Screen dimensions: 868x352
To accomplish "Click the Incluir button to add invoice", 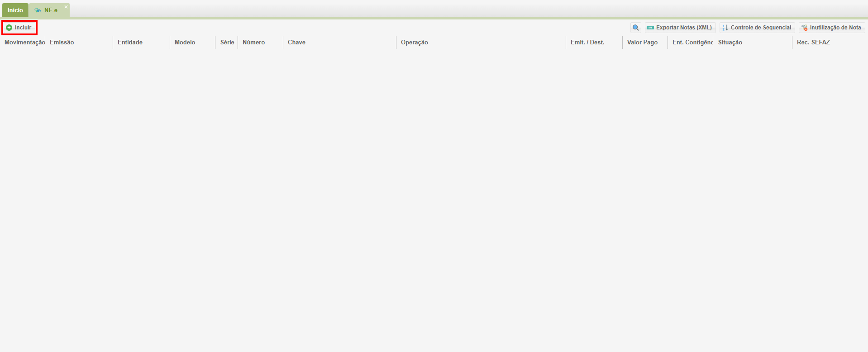I will (19, 28).
